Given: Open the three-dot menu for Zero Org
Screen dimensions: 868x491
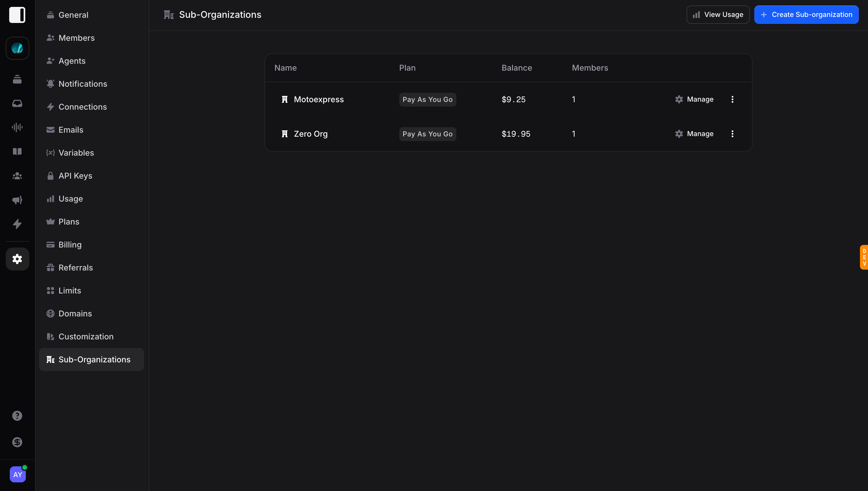Looking at the screenshot, I should (732, 134).
